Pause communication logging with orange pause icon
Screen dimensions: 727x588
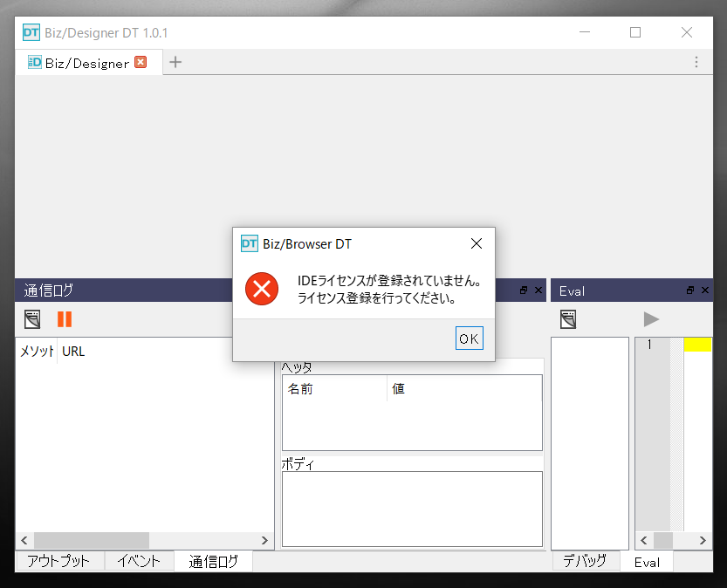click(x=65, y=319)
